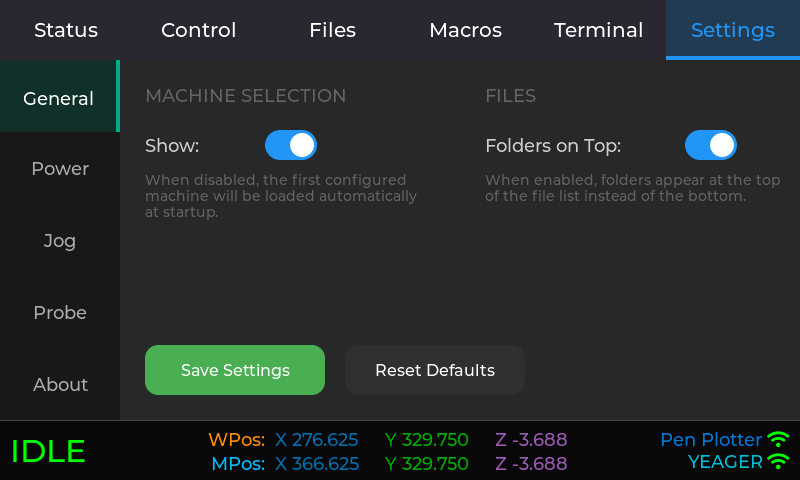The height and width of the screenshot is (480, 800).
Task: Open the Status tab
Action: [x=66, y=30]
